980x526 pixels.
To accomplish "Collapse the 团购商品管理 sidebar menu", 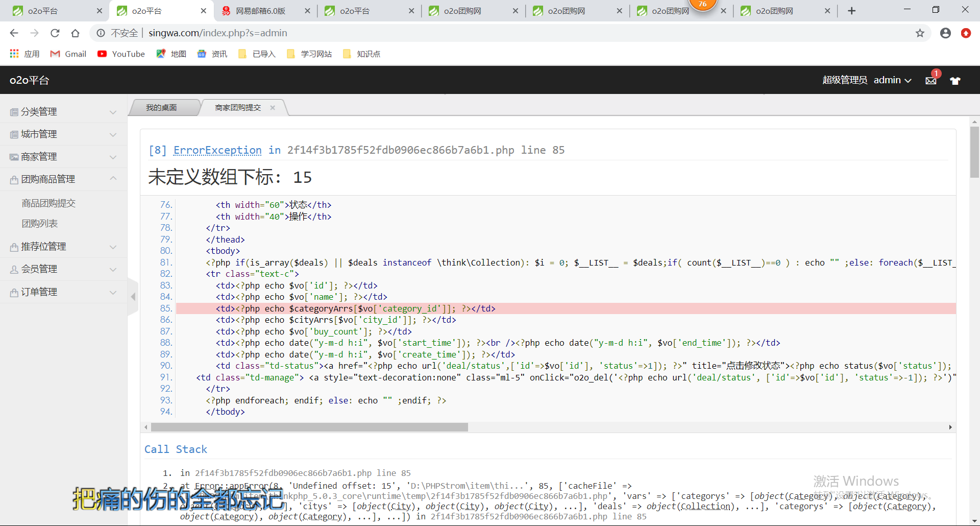I will (x=63, y=179).
